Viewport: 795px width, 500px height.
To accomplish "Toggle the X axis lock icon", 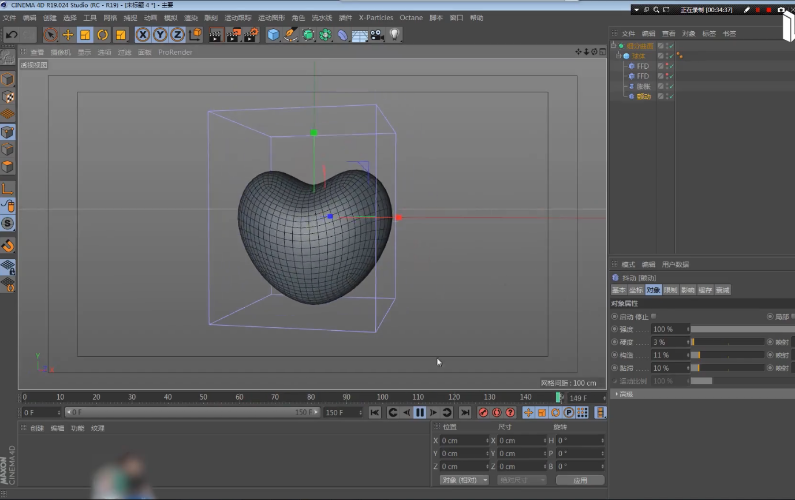I will tap(144, 34).
